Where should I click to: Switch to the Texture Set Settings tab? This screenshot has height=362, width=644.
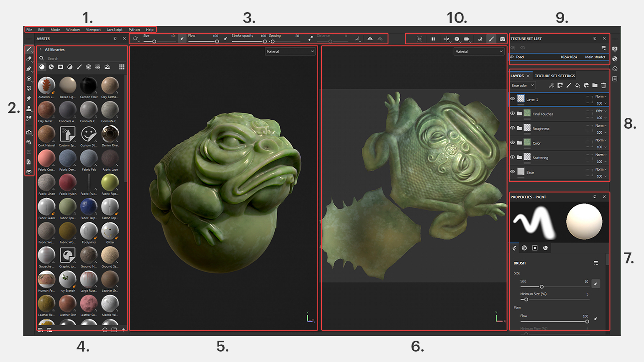[555, 76]
